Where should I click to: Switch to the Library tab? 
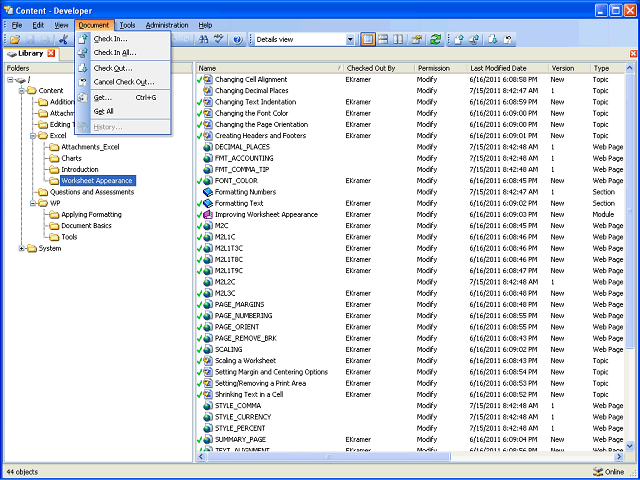(30, 53)
